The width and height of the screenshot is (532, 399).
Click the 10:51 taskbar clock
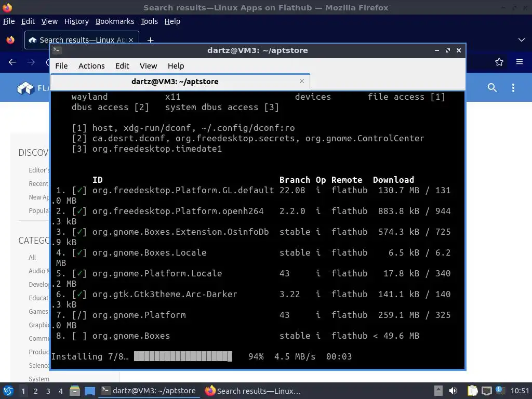pyautogui.click(x=520, y=391)
